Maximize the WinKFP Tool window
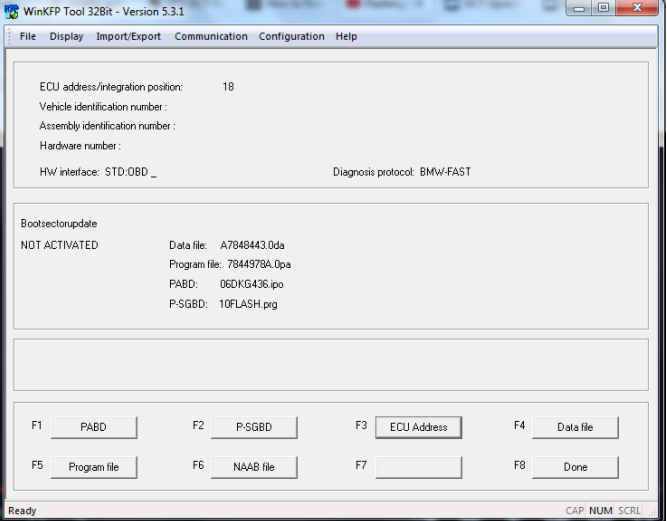Screen dimensions: 667x521 604,8
